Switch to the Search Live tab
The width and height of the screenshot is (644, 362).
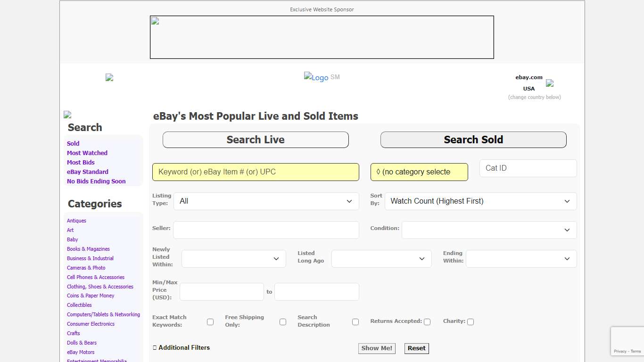click(x=255, y=140)
